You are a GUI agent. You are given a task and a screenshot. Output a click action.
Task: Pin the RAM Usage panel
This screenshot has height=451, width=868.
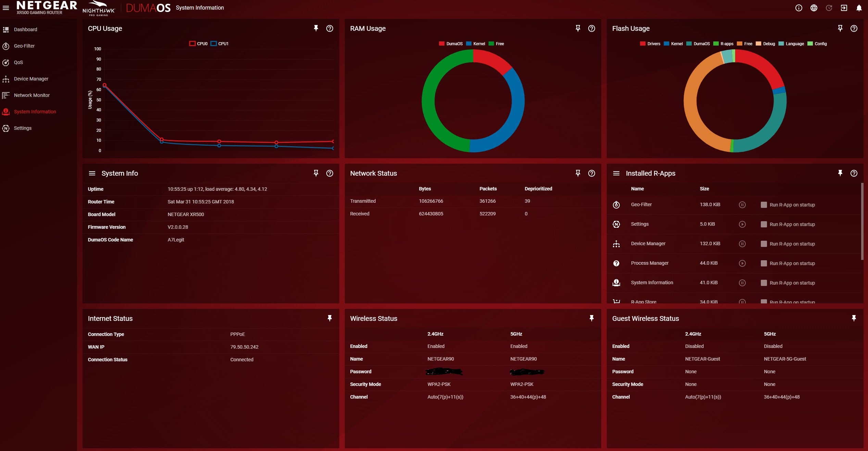click(578, 28)
